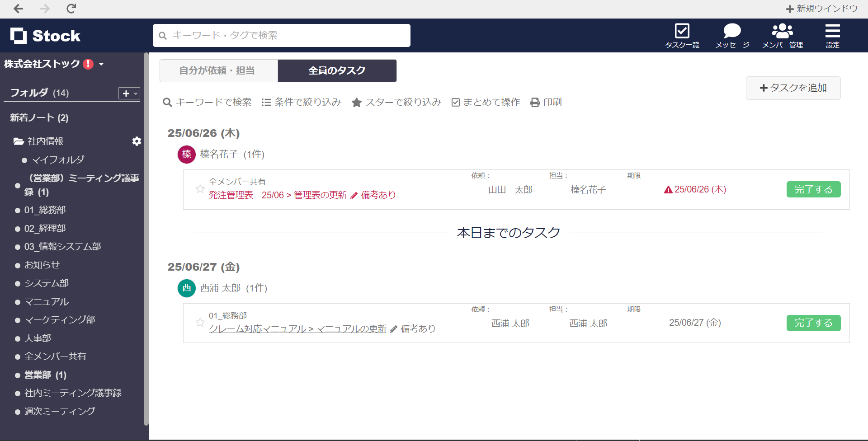Image resolution: width=868 pixels, height=441 pixels.
Task: Switch to 自分が依頼・担当 tab
Action: pyautogui.click(x=218, y=71)
